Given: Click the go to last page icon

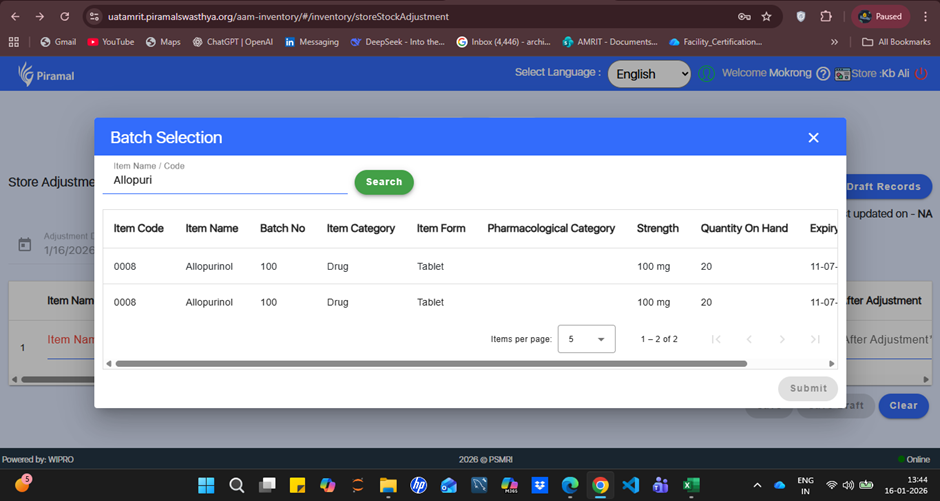Looking at the screenshot, I should (815, 339).
